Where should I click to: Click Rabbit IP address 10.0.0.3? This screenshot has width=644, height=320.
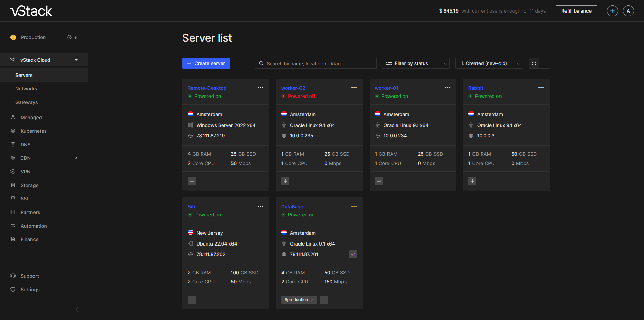point(486,136)
